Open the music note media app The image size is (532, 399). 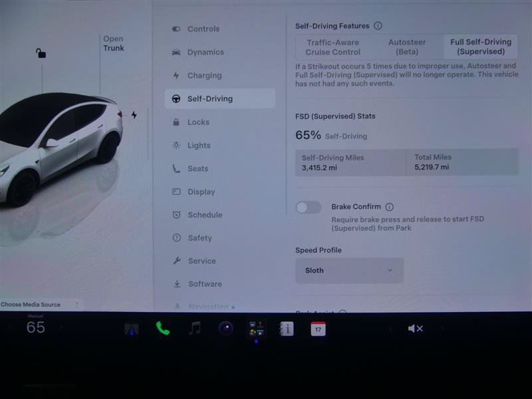point(195,328)
